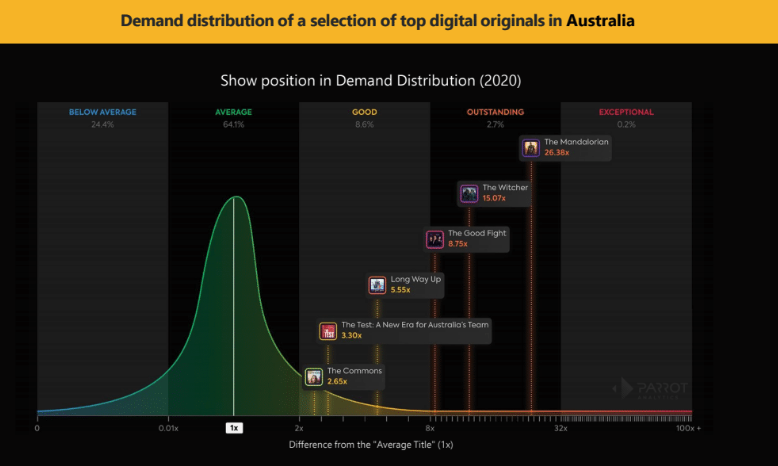Image resolution: width=778 pixels, height=466 pixels.
Task: Click the 64.1% percentage
Action: tap(234, 125)
